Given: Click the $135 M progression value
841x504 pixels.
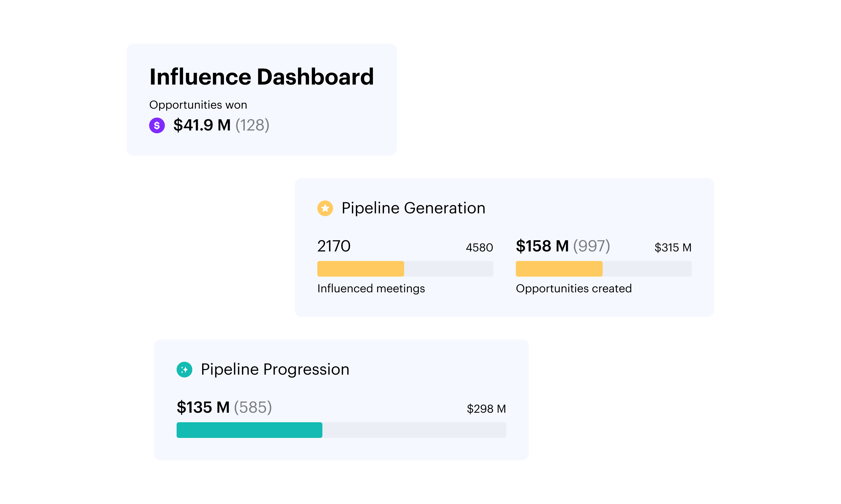Looking at the screenshot, I should coord(203,407).
